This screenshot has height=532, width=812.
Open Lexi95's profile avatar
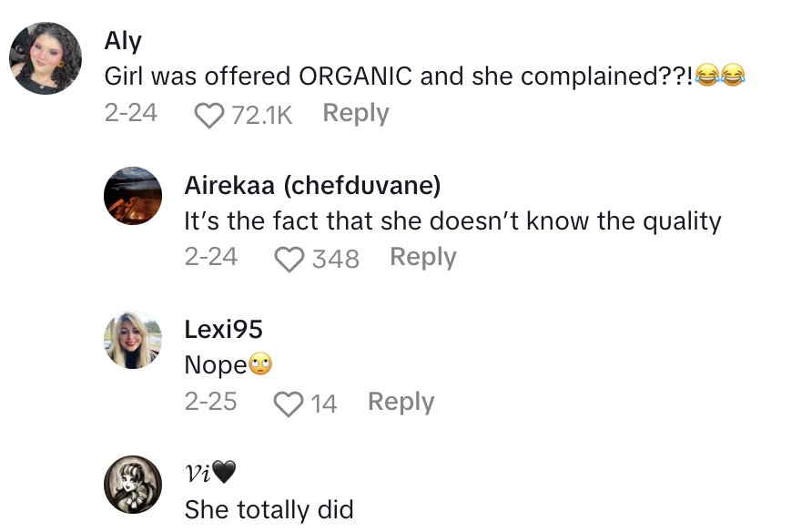pyautogui.click(x=133, y=341)
